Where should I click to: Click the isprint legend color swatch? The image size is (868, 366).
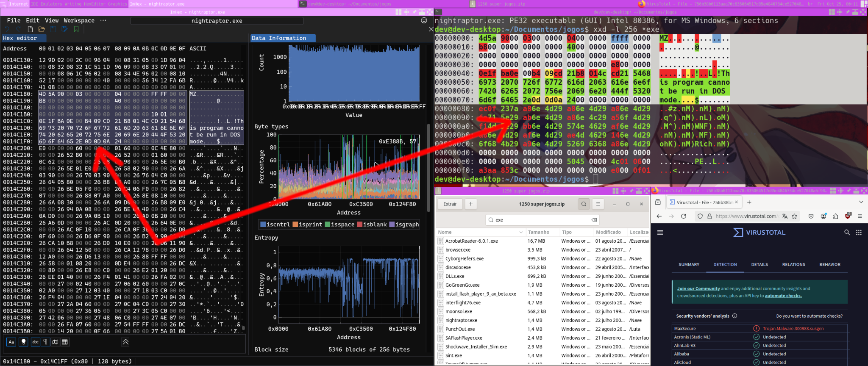pos(295,225)
